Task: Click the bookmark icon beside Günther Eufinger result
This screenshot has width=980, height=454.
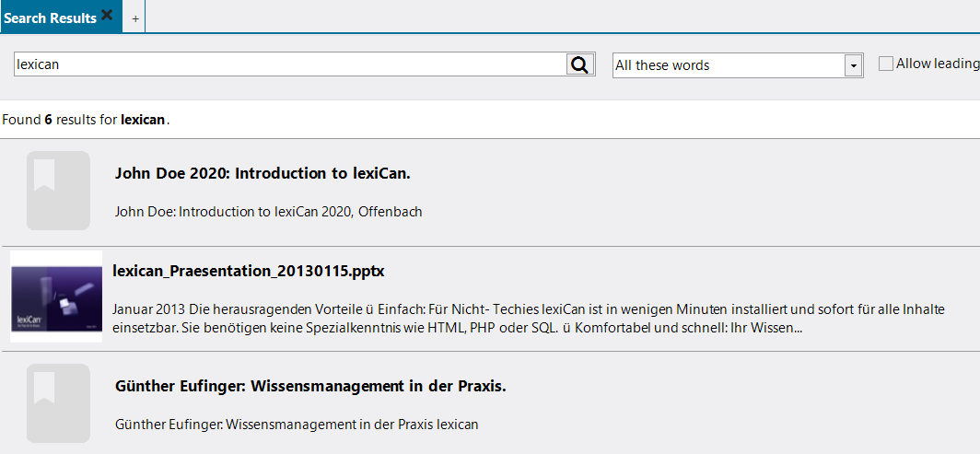Action: pos(58,403)
